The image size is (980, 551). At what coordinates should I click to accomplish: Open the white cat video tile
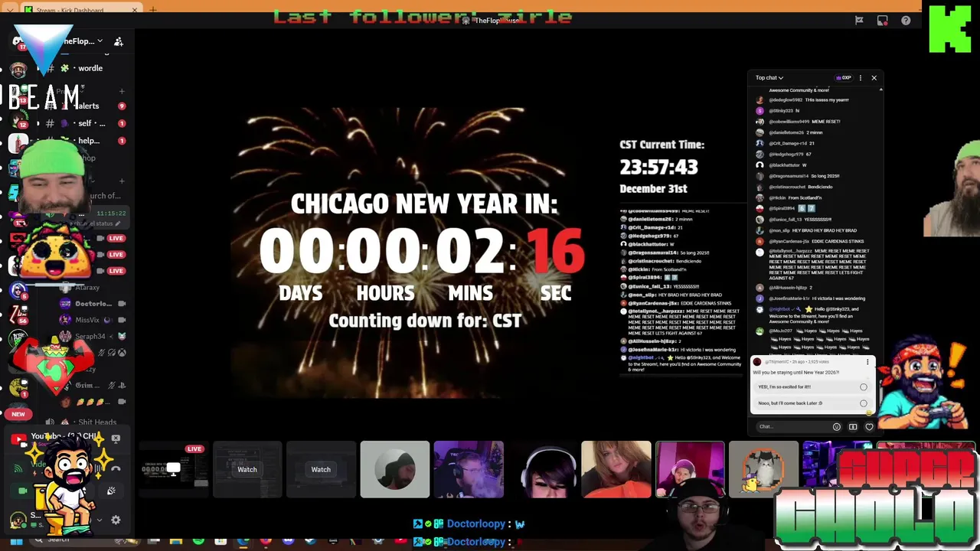click(763, 469)
